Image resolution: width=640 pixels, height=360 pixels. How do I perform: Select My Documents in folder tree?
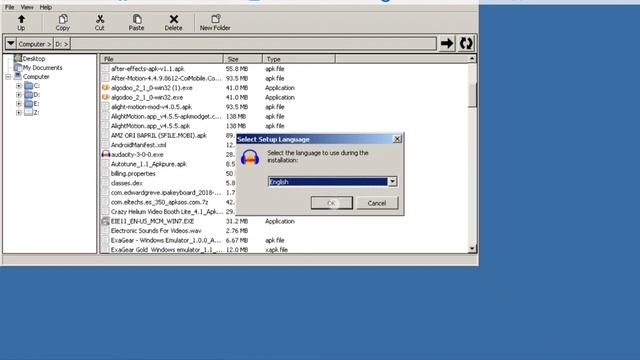click(42, 68)
